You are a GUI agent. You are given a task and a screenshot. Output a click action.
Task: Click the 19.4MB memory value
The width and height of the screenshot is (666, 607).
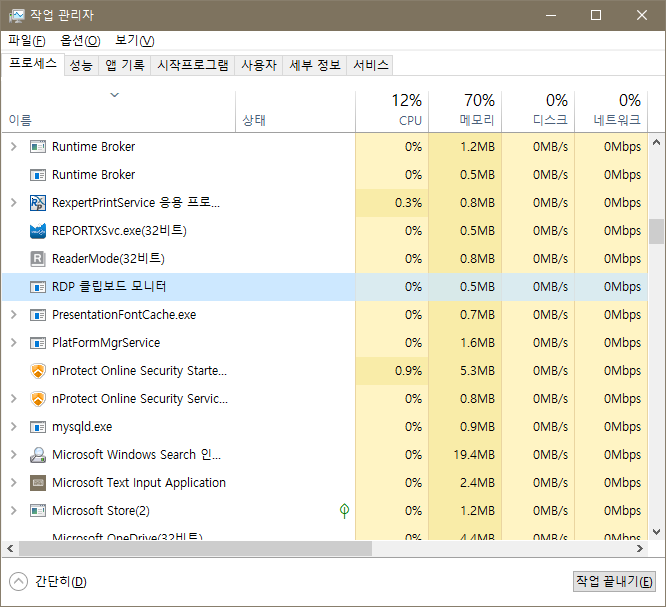pos(474,455)
